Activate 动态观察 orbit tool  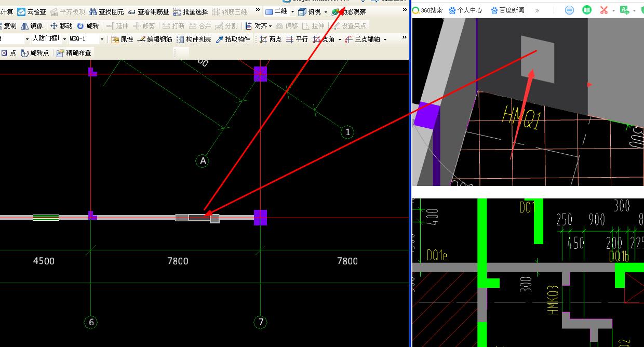[x=349, y=11]
